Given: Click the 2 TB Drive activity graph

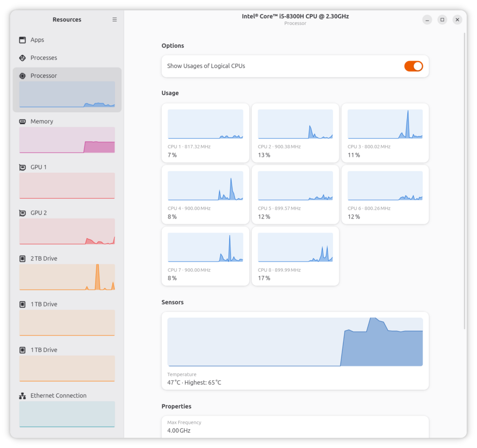Looking at the screenshot, I should pos(67,277).
